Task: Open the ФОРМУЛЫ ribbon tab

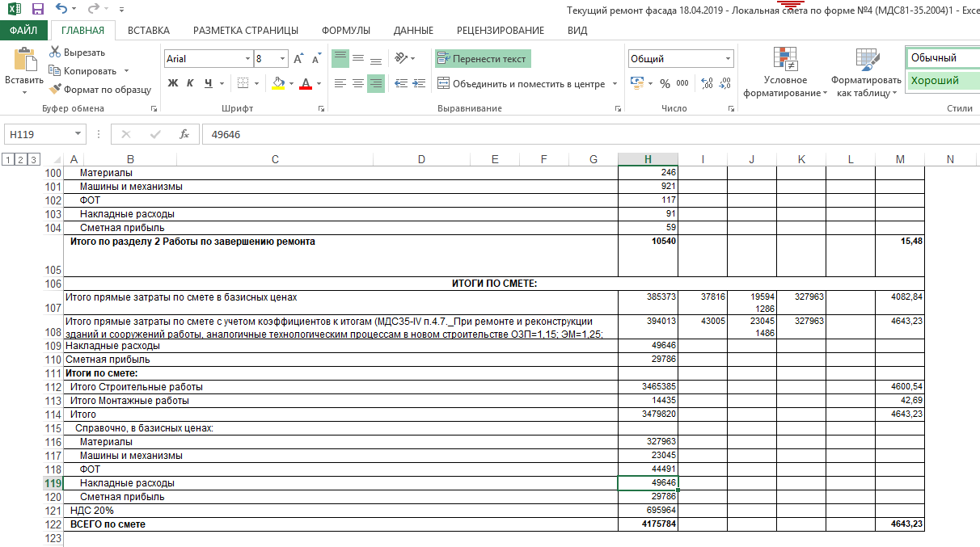Action: [x=345, y=31]
